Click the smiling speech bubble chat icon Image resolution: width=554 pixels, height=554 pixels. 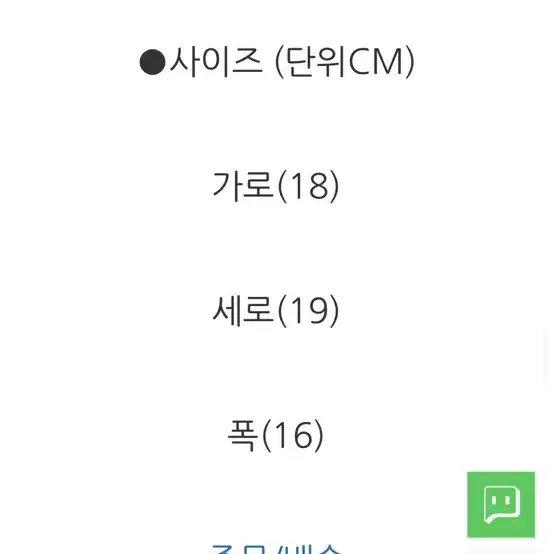(501, 504)
